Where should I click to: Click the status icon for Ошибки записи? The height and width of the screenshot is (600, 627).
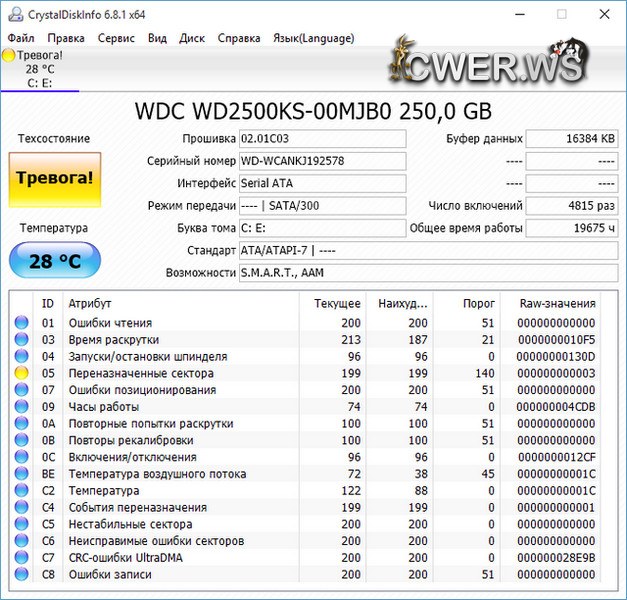click(x=22, y=575)
